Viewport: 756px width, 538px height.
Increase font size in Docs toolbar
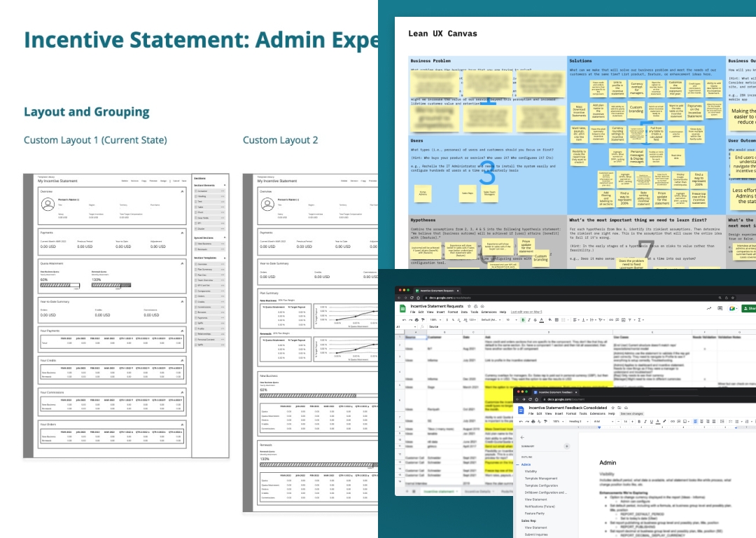tap(632, 421)
